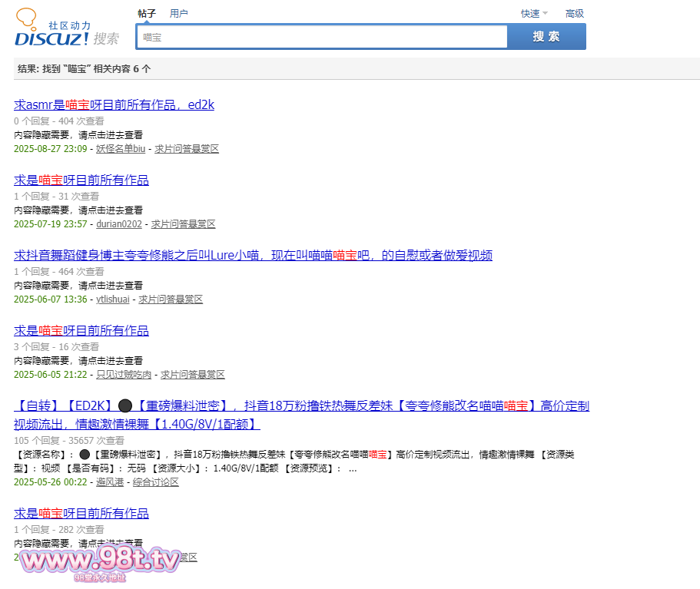Open author profile ytlishuai
The image size is (700, 589).
[113, 299]
